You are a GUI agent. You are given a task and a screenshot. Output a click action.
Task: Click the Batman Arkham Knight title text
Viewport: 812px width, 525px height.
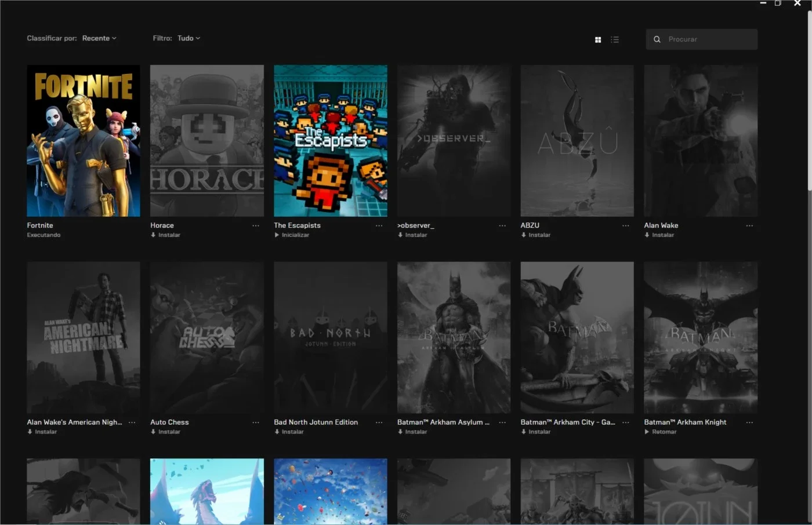(x=686, y=422)
